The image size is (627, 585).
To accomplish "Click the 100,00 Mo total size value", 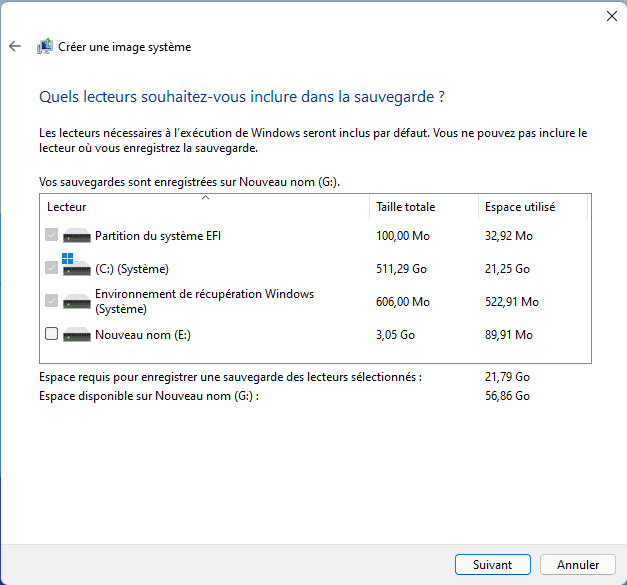I will (403, 236).
